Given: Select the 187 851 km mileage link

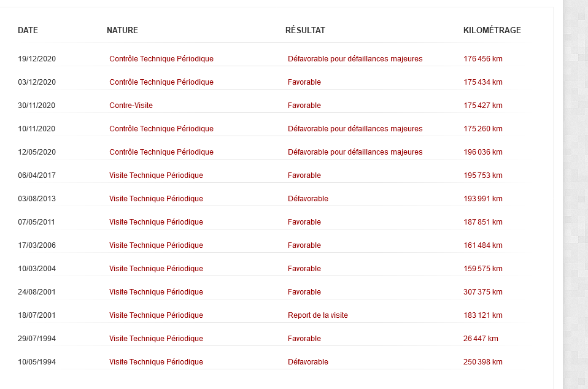Looking at the screenshot, I should [483, 222].
